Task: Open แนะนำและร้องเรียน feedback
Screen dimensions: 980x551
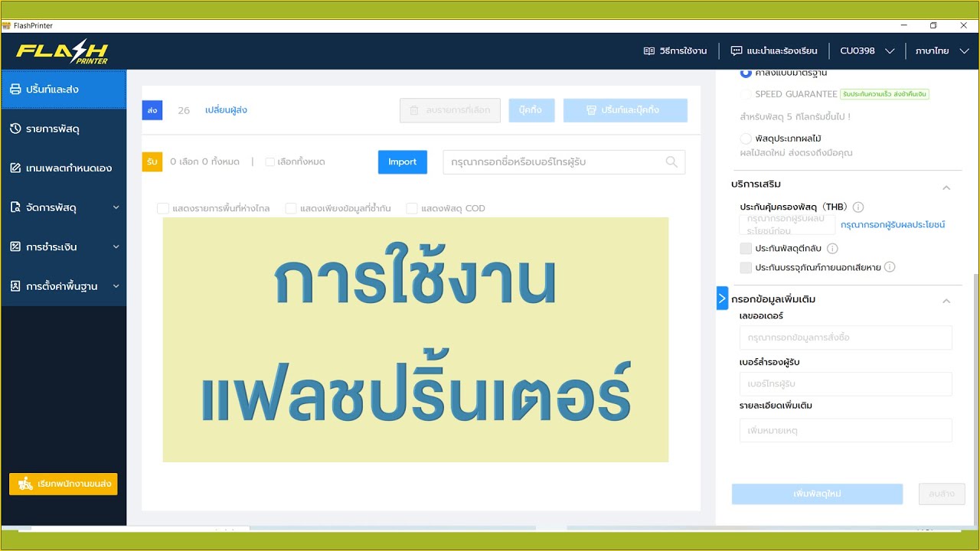Action: coord(774,51)
